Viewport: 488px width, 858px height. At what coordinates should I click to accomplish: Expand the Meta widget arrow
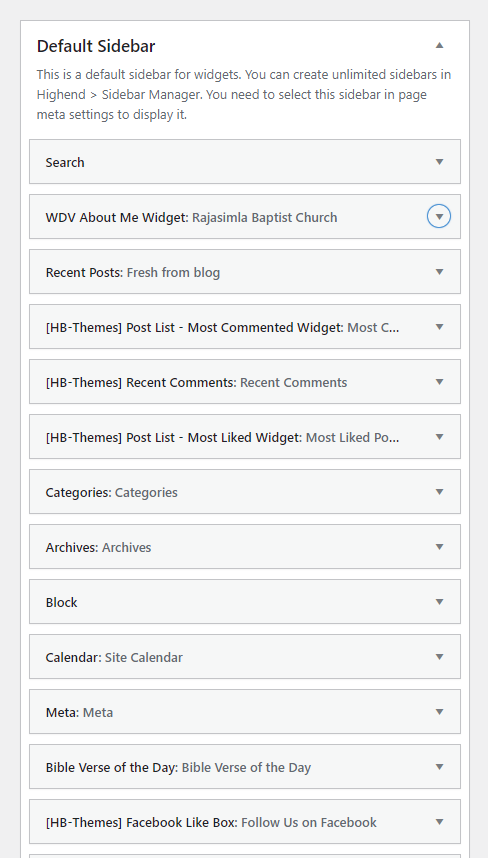(439, 712)
